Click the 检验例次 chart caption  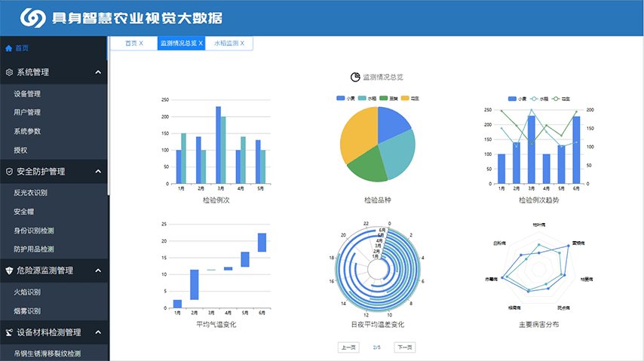[216, 200]
